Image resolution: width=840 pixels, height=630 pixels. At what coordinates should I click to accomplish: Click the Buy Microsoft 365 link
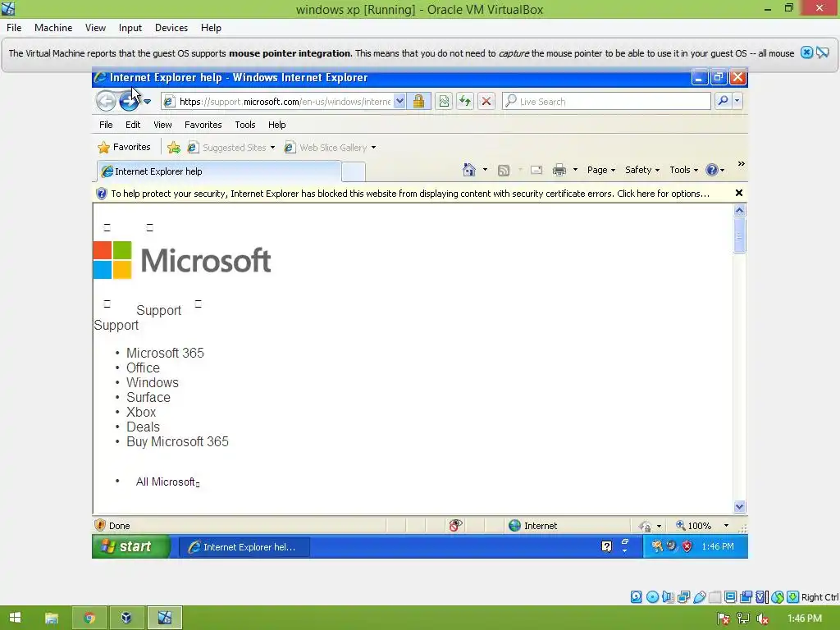[177, 441]
